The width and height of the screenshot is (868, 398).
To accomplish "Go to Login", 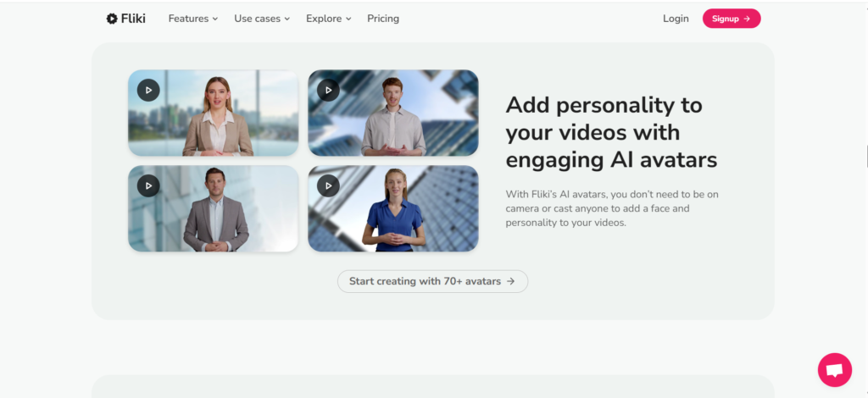I will (x=676, y=19).
